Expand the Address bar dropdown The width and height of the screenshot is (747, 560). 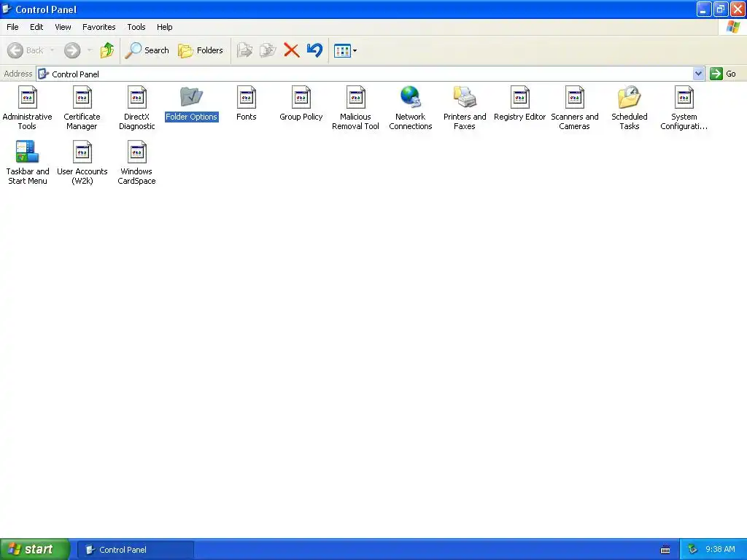pyautogui.click(x=698, y=74)
